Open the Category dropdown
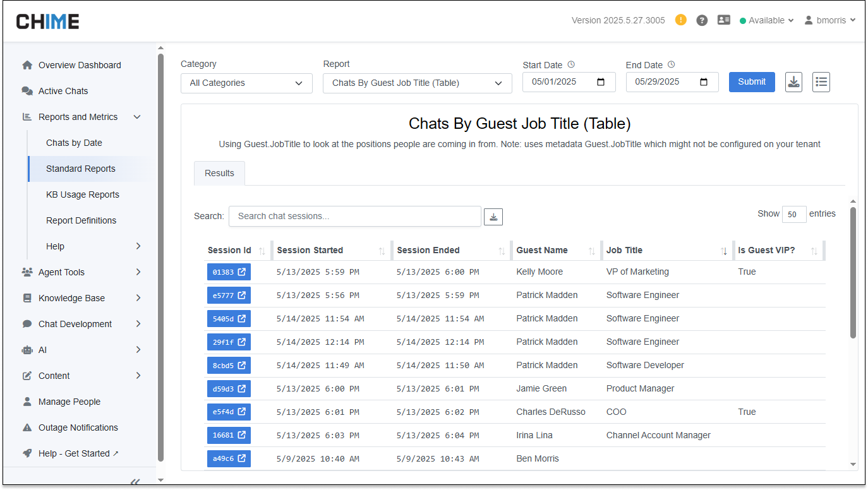Screen dimensions: 868x490 (246, 83)
